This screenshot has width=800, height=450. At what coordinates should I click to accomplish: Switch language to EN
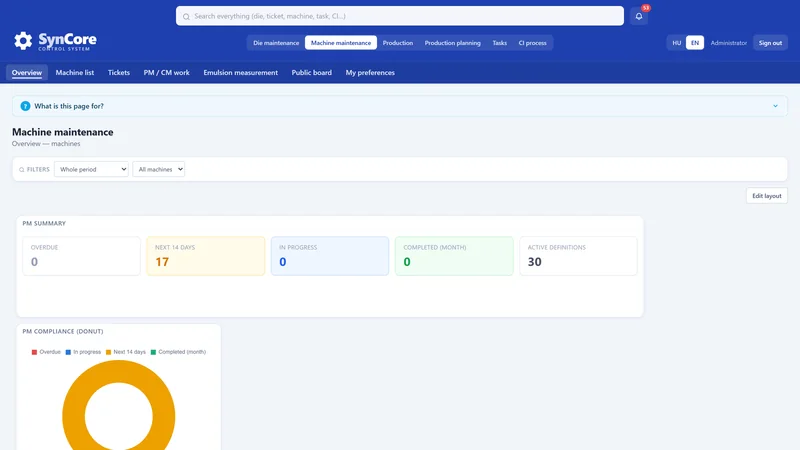695,43
